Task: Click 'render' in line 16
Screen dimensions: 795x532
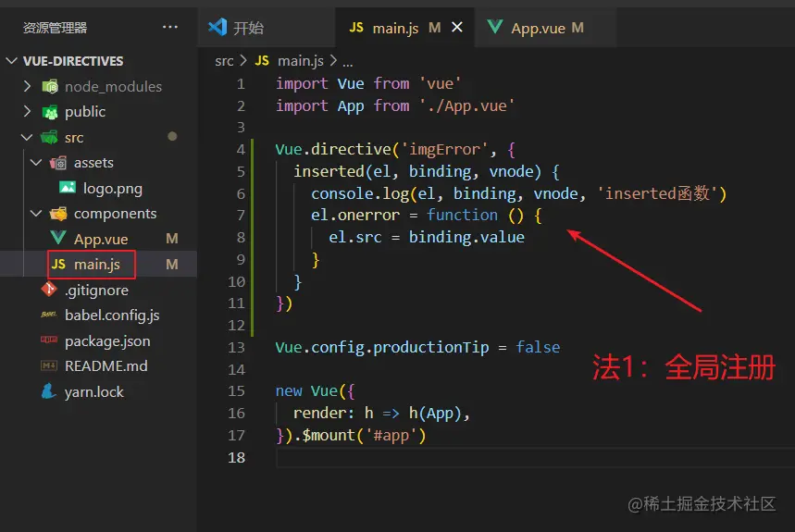Action: click(320, 413)
